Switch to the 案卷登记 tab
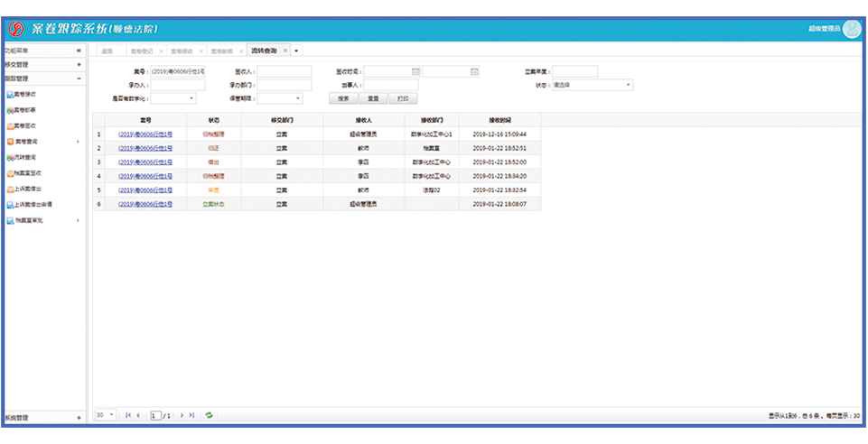The width and height of the screenshot is (868, 444). tap(142, 51)
